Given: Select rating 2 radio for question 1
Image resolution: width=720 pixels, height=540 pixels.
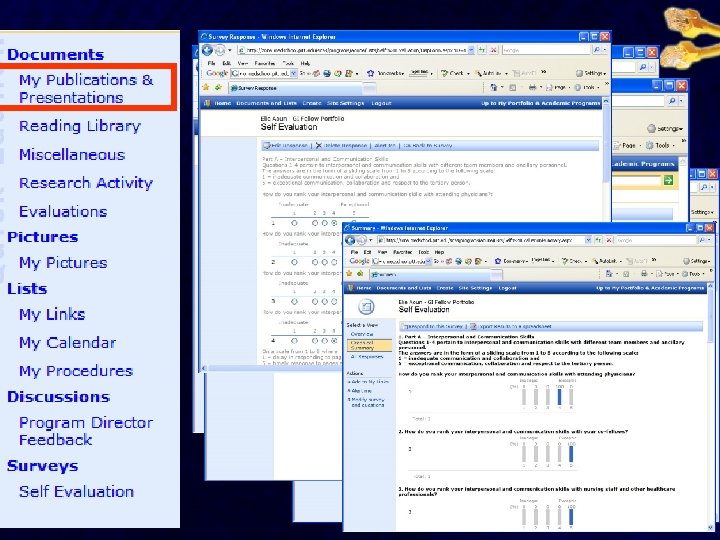Looking at the screenshot, I should pyautogui.click(x=315, y=223).
